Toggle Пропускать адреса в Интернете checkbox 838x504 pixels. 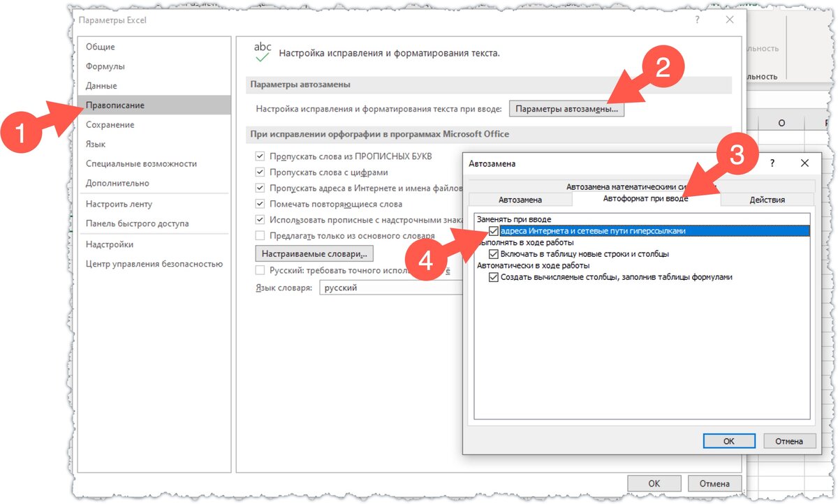coord(260,188)
